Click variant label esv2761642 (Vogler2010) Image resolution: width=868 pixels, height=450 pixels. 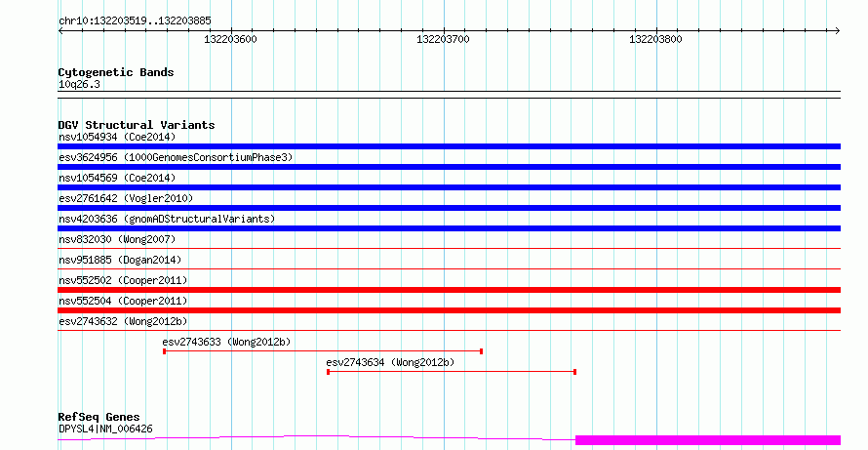(126, 198)
